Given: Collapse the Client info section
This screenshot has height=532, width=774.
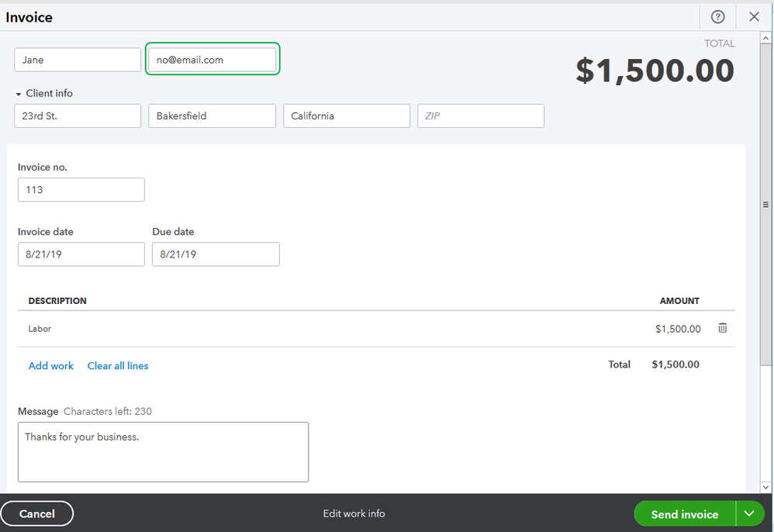Looking at the screenshot, I should click(x=44, y=93).
